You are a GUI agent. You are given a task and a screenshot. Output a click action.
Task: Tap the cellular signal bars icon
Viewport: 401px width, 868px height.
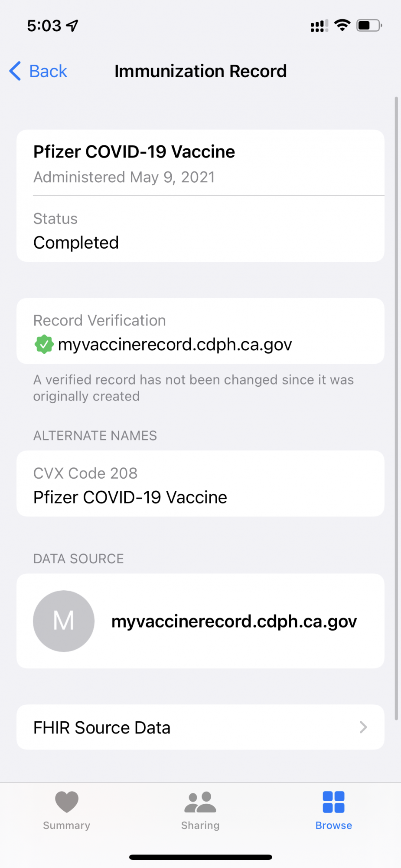click(319, 26)
